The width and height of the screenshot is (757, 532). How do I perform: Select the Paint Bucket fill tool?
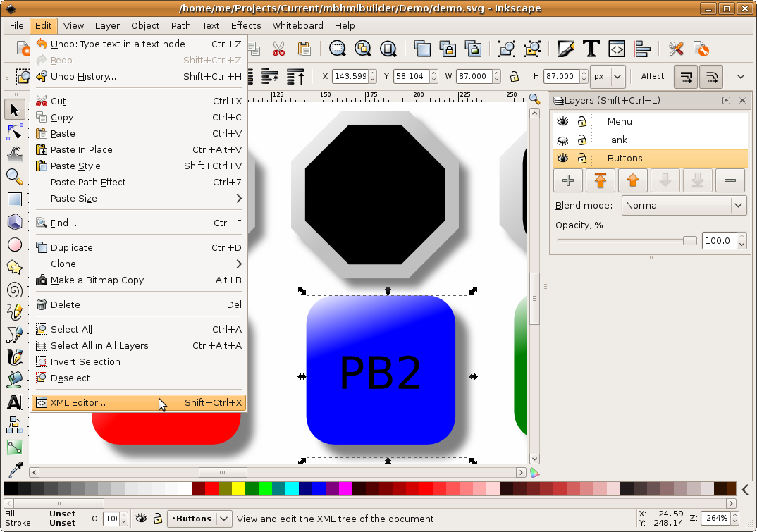(15, 380)
